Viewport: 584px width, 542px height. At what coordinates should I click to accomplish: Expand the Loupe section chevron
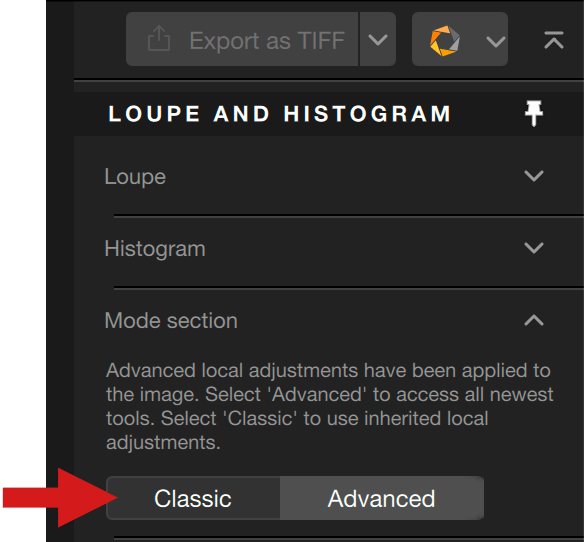(x=534, y=175)
